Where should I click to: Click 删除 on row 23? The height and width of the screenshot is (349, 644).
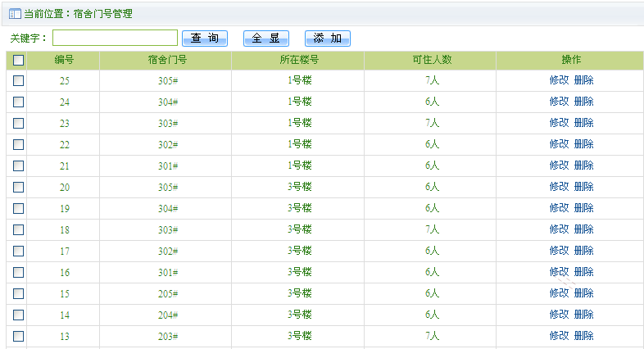coord(583,123)
